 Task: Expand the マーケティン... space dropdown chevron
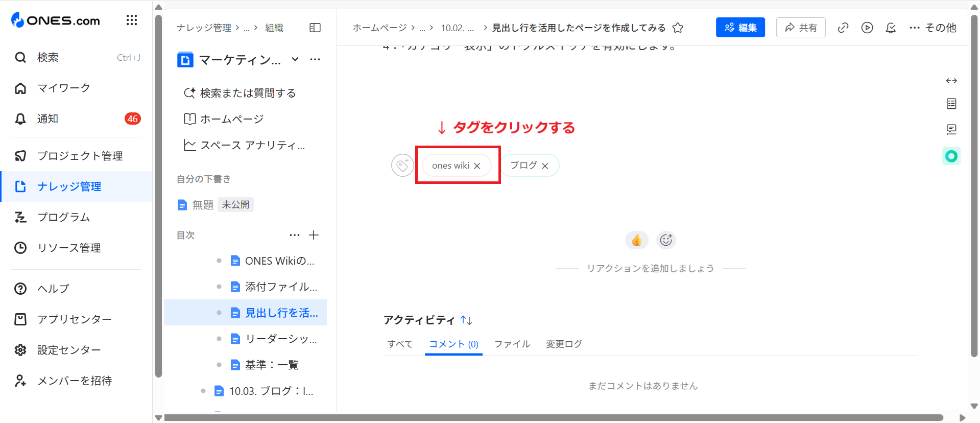point(295,59)
